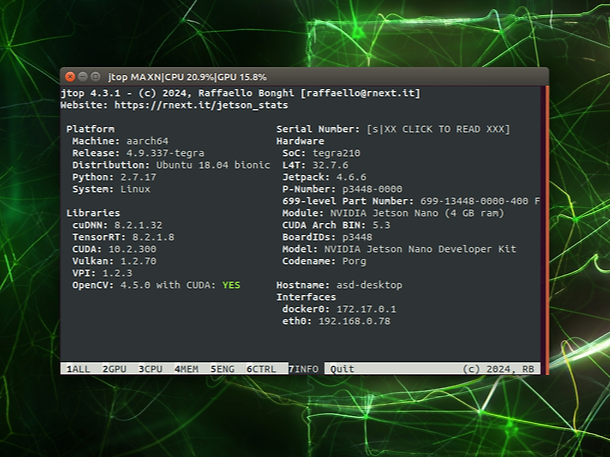This screenshot has height=457, width=610.
Task: Switch to the 6CTRL tab
Action: tap(261, 369)
